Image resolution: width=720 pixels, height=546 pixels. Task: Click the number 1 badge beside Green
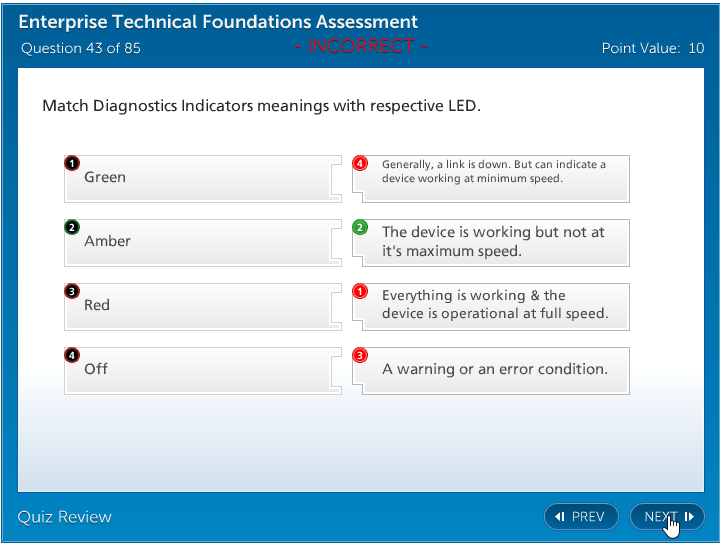click(72, 163)
